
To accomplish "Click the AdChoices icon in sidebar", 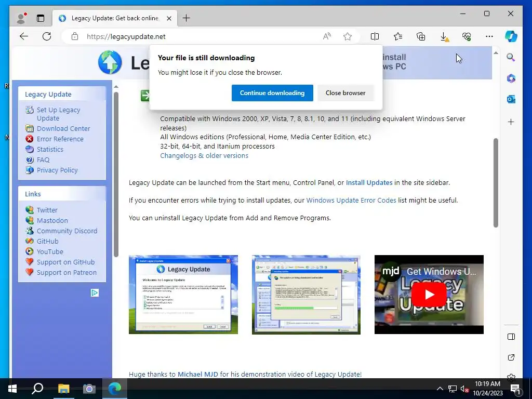I will coord(95,293).
